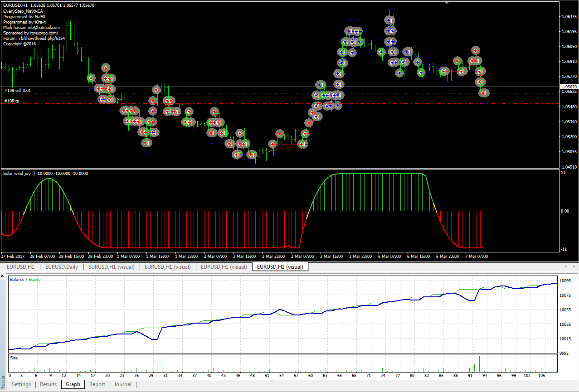Open the Report tab in Tester
Viewport: 579px width, 392px height.
click(97, 384)
